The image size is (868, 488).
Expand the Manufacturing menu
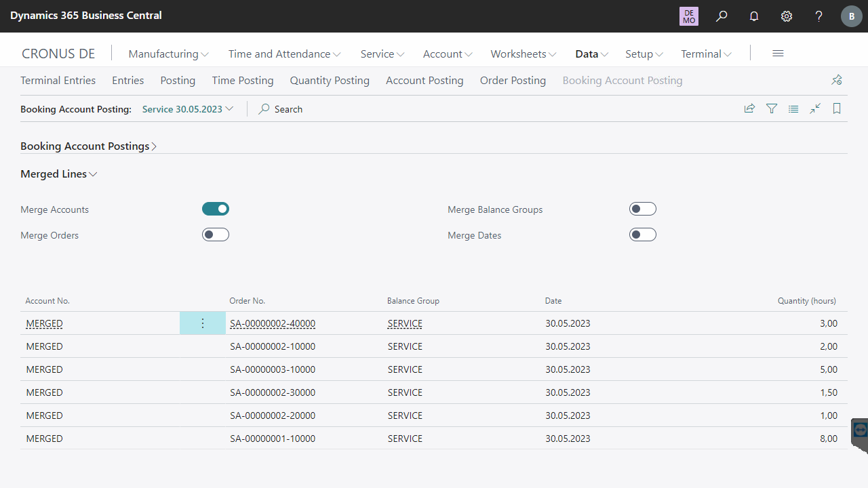[x=169, y=54]
